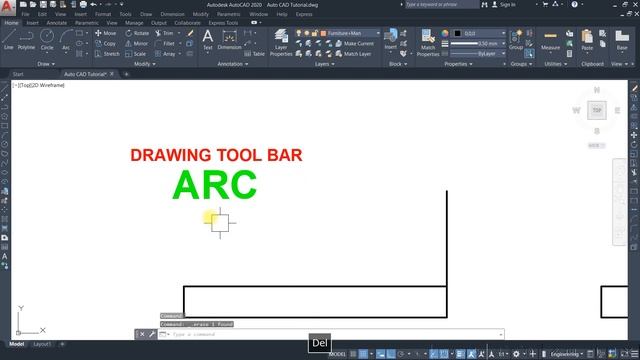640x360 pixels.
Task: Toggle object snap tracking in status bar
Action: coord(433,354)
